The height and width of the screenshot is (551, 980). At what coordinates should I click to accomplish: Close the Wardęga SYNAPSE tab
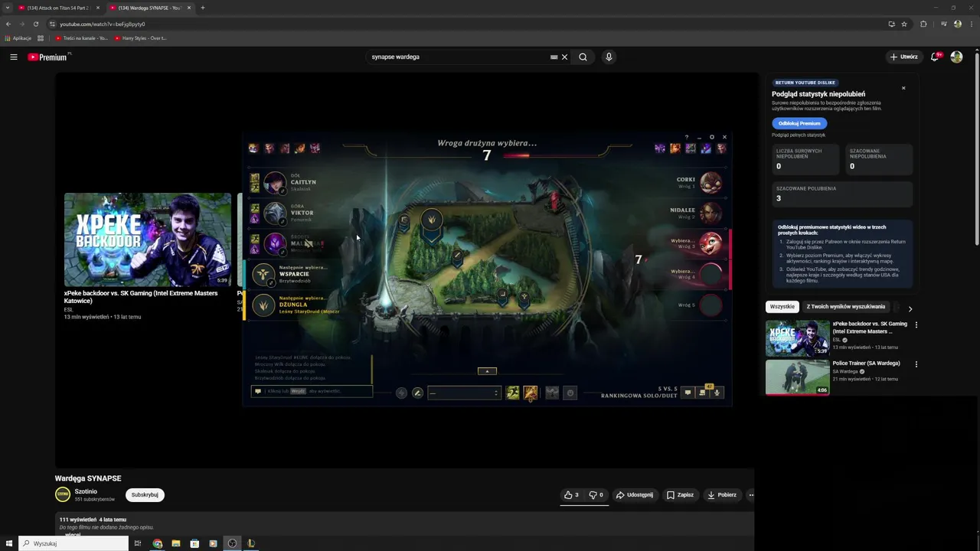188,8
